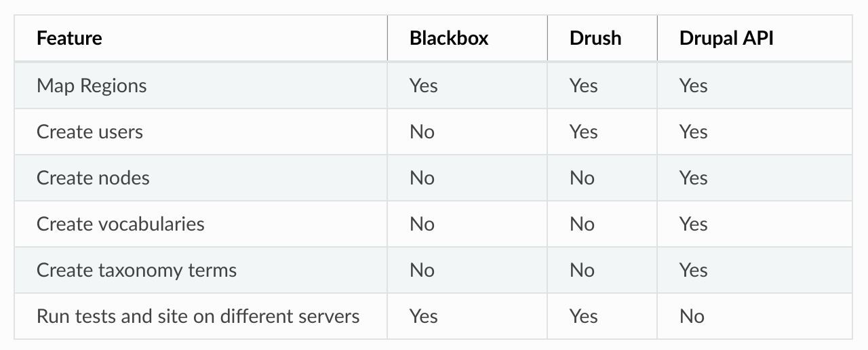868x350 pixels.
Task: Click Drush No cell for Create taxonomy terms
Action: coord(582,270)
